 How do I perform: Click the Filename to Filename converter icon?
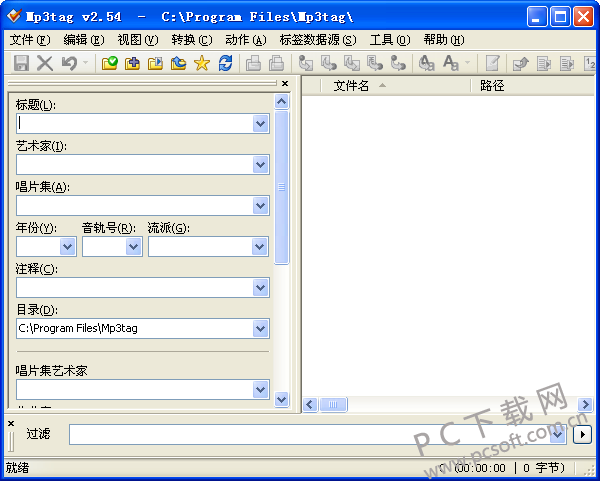(x=352, y=63)
